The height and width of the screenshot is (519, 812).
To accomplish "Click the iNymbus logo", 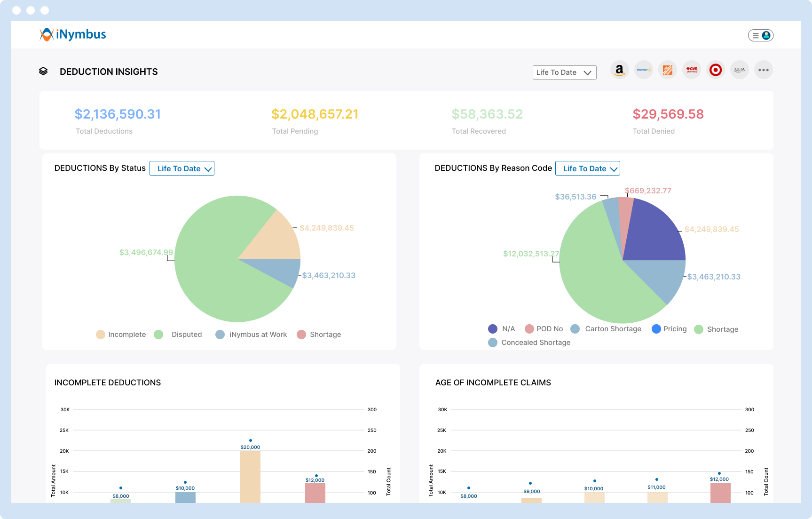I will 72,34.
